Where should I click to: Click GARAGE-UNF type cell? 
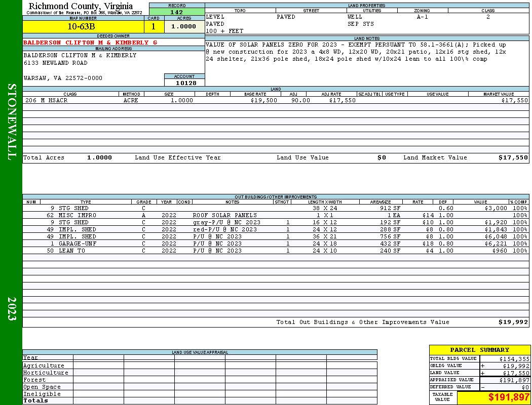tap(78, 244)
